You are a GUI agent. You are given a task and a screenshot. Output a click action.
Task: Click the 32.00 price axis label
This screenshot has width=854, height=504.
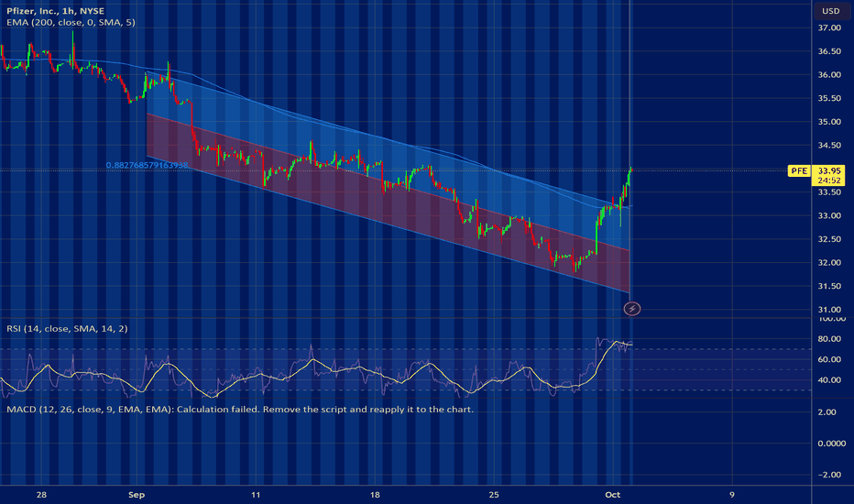[x=829, y=263]
